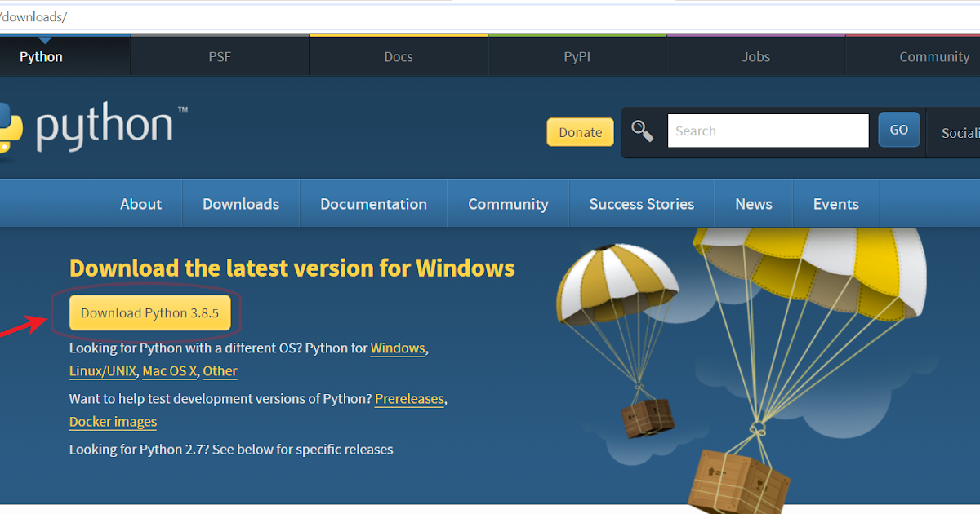Open the Windows download link
This screenshot has height=514, width=980.
397,348
